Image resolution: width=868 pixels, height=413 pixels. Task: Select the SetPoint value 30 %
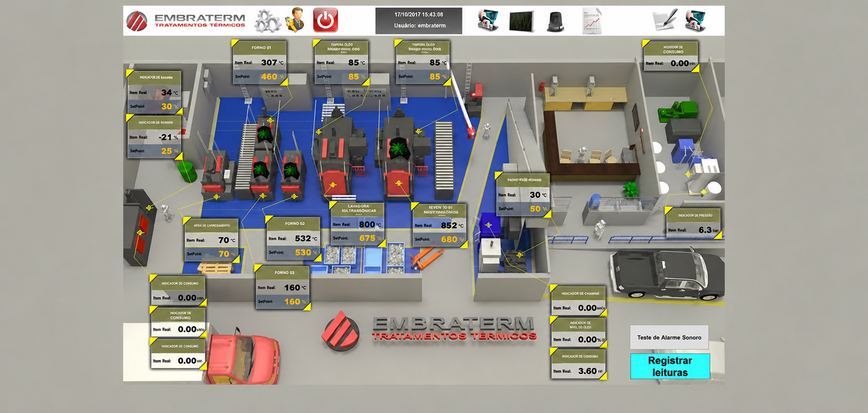pos(169,106)
